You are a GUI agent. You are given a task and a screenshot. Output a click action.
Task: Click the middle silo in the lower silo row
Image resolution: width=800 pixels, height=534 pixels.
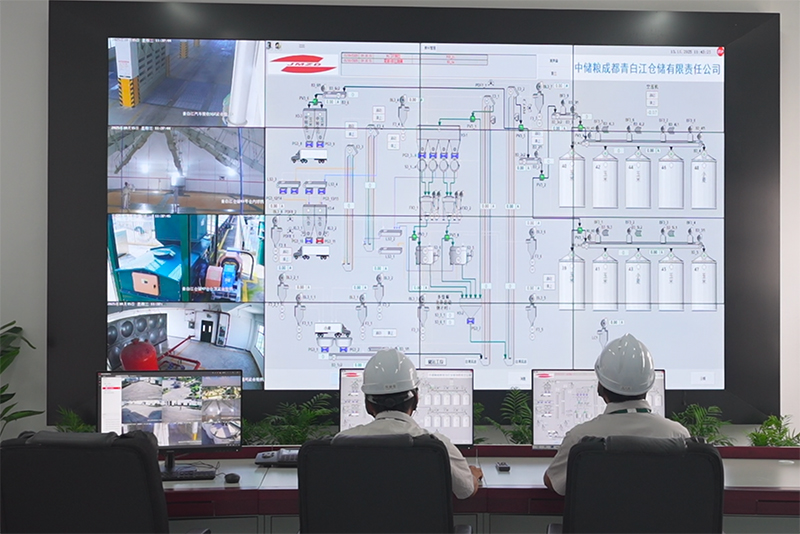637,280
